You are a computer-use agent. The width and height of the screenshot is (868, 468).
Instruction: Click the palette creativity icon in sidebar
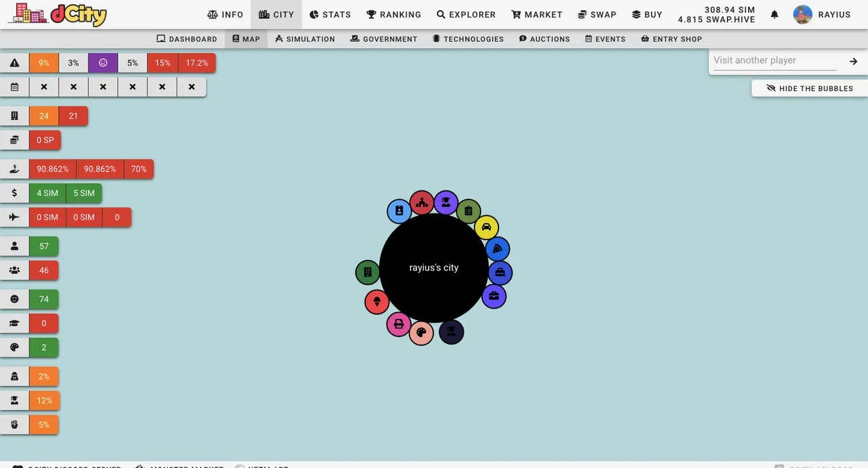(14, 347)
